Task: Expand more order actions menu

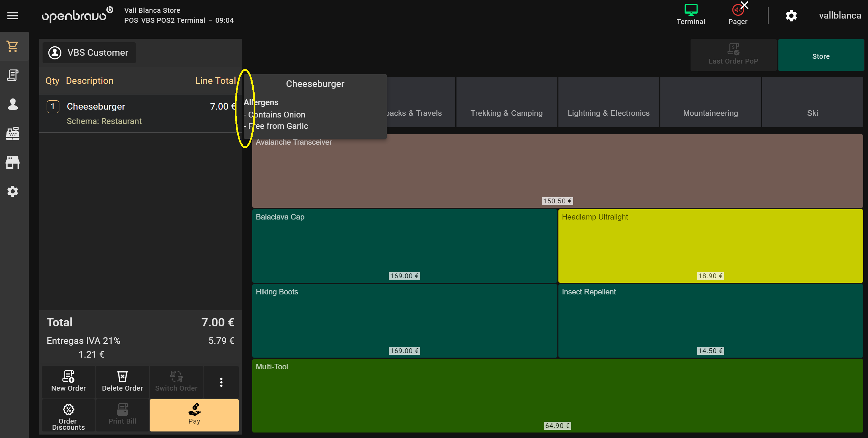Action: pyautogui.click(x=221, y=382)
